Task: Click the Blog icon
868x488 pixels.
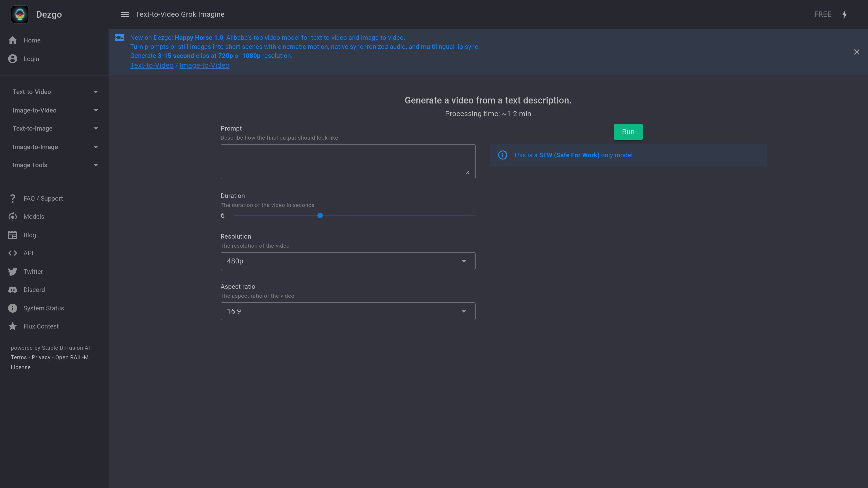Action: click(13, 235)
